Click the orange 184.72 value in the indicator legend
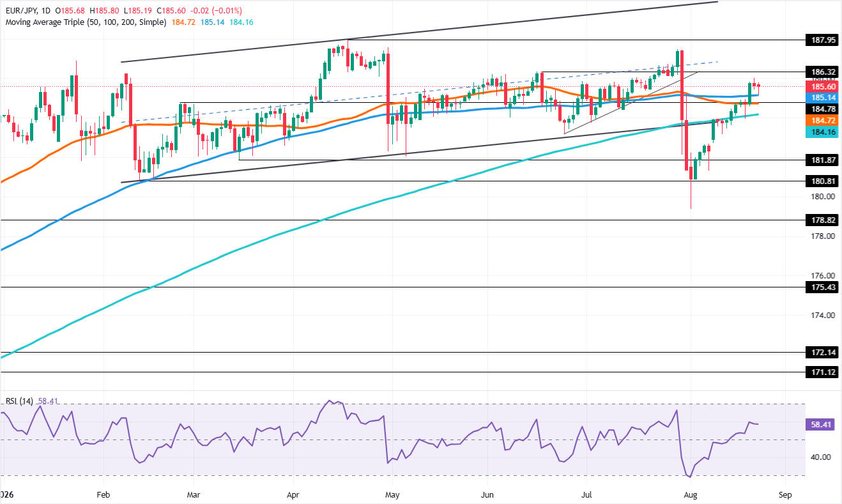 184,22
